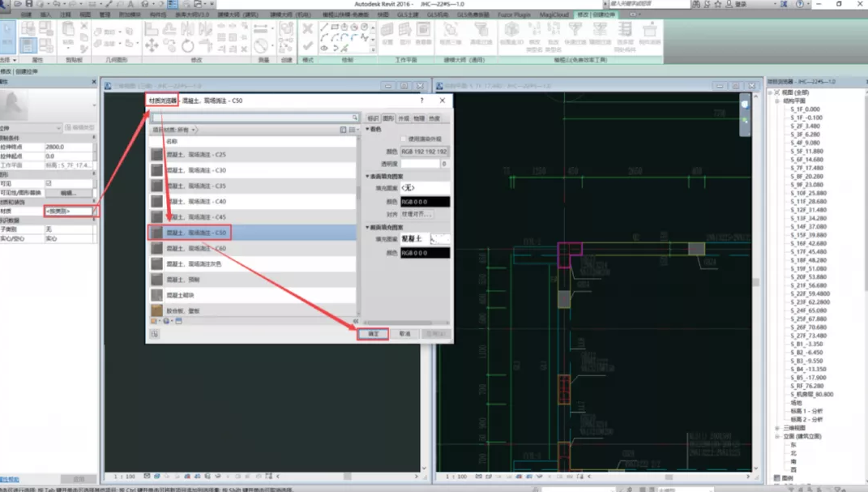Select the Move tool in Modify panel

click(152, 46)
